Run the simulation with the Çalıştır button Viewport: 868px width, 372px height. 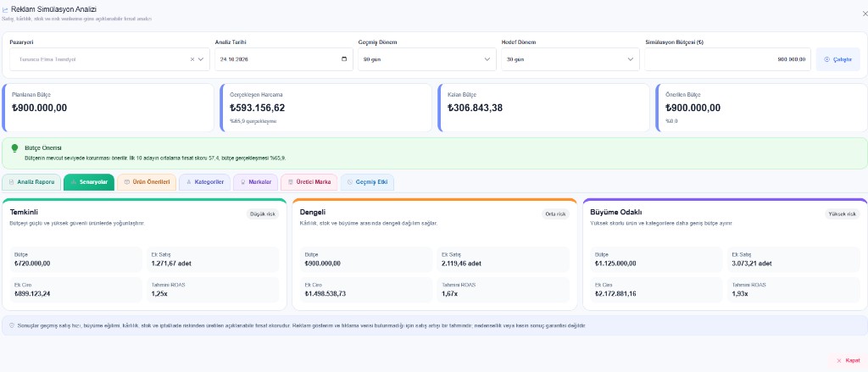click(837, 59)
